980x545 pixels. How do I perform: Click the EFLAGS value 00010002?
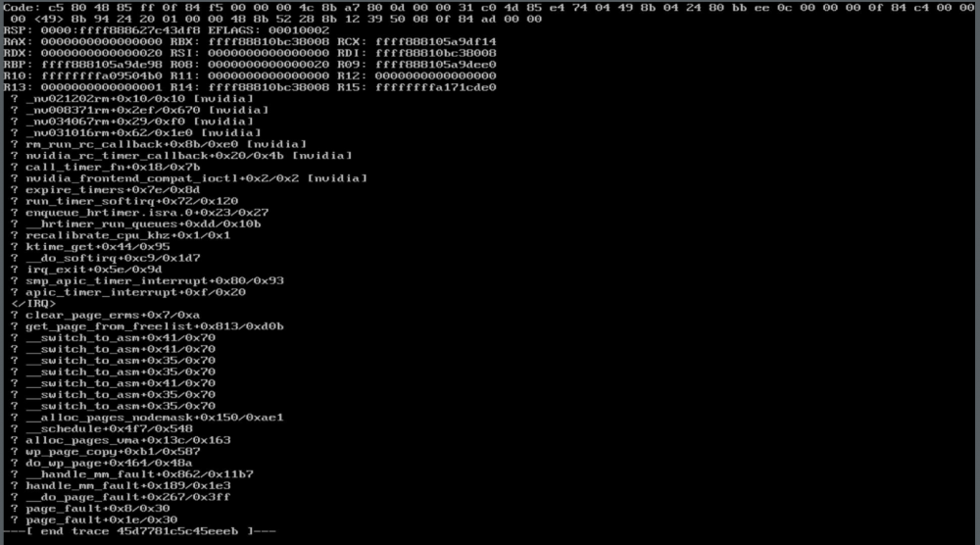pos(298,30)
